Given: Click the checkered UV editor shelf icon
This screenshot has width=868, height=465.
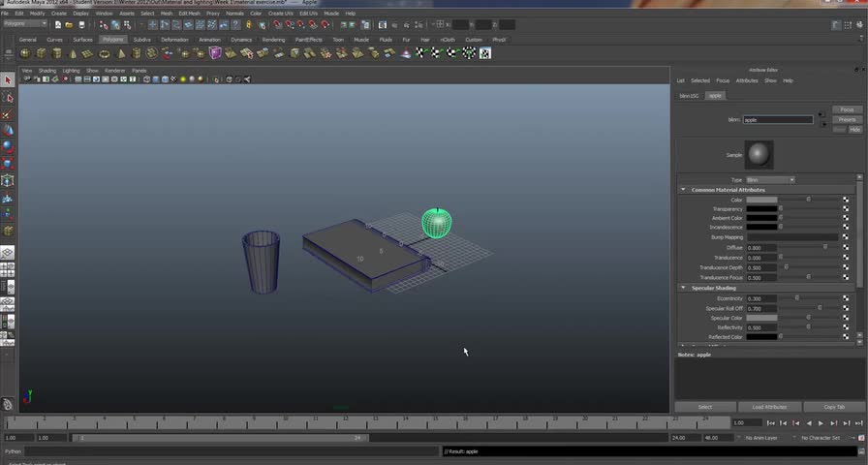Looking at the screenshot, I should (484, 53).
